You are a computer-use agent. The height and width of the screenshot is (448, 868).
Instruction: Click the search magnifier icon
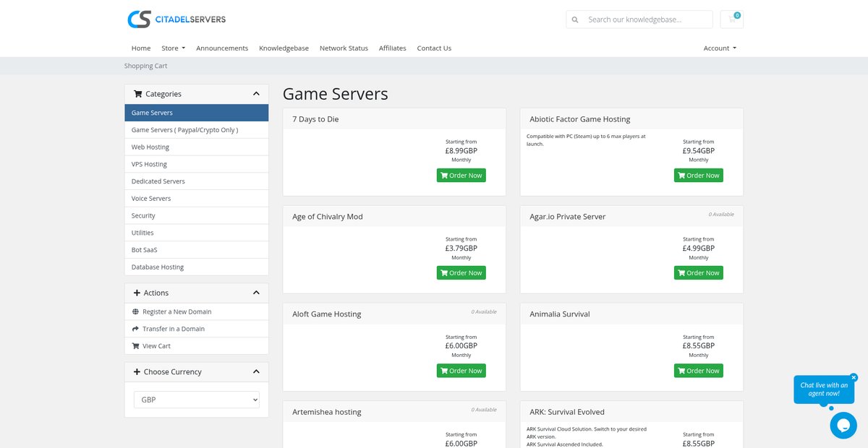click(x=575, y=20)
